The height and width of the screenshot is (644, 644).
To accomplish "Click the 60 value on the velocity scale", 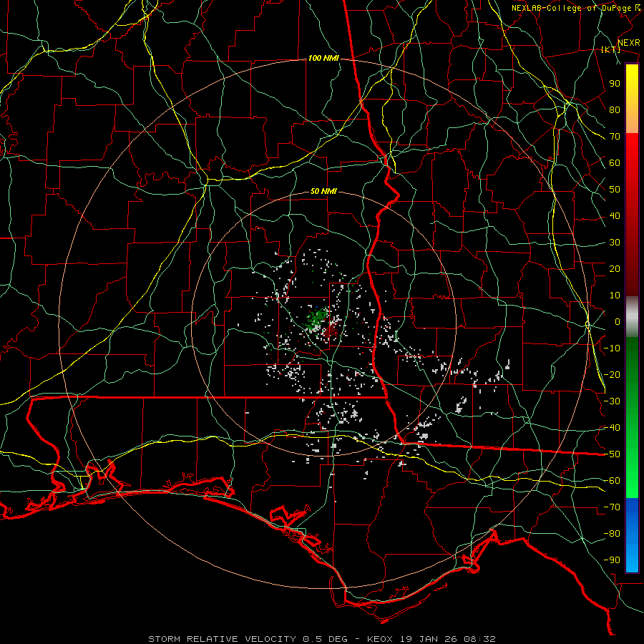I will point(615,162).
